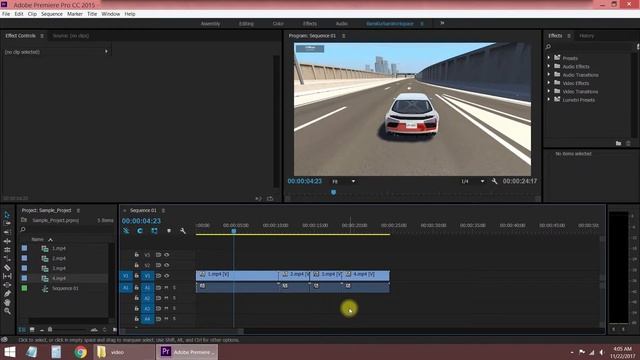This screenshot has height=360, width=640.
Task: Mute audio track A1
Action: tap(167, 288)
